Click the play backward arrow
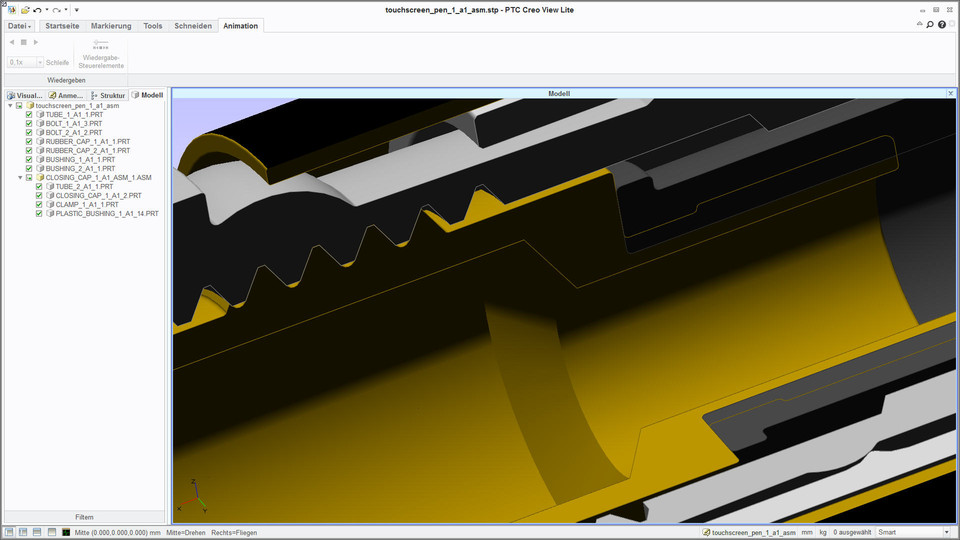The width and height of the screenshot is (960, 540). pyautogui.click(x=12, y=42)
